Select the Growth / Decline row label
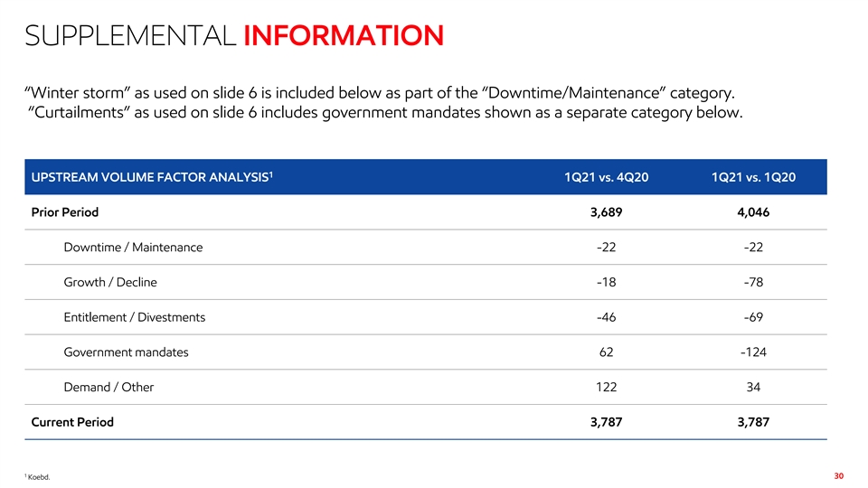 pos(109,282)
